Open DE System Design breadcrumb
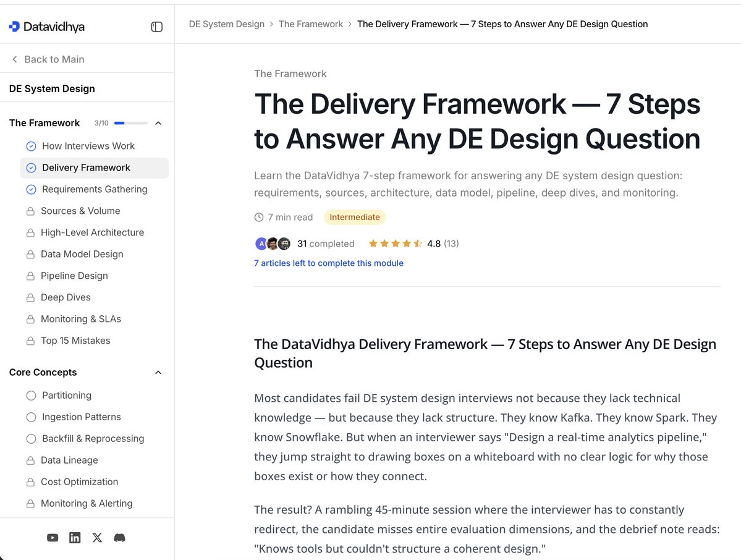The width and height of the screenshot is (741, 560). [x=226, y=24]
